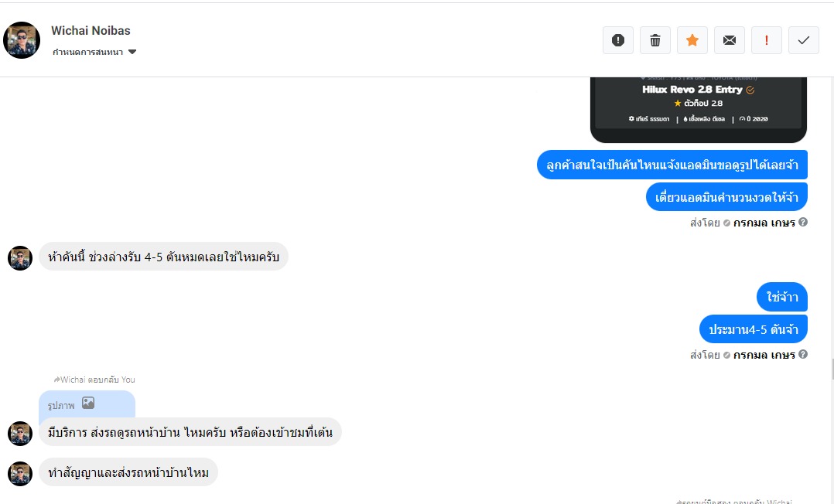Mark conversation done with the checkmark
Viewport: 834px width, 504px height.
(804, 40)
